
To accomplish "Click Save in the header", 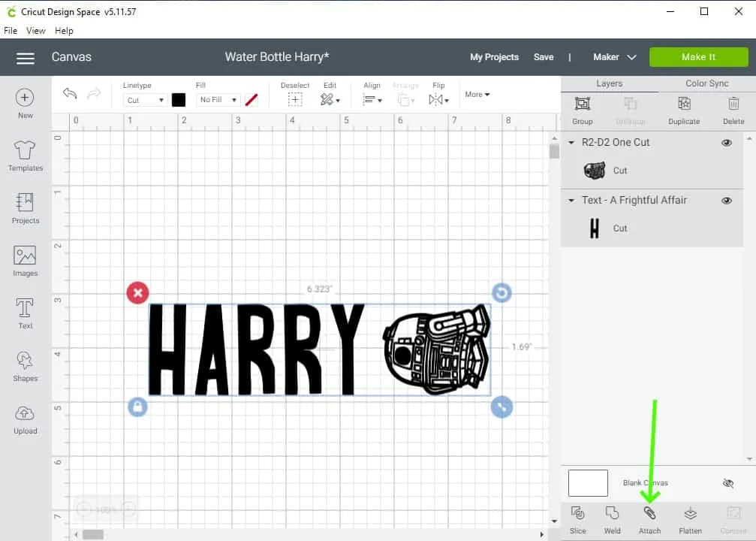I will click(544, 57).
